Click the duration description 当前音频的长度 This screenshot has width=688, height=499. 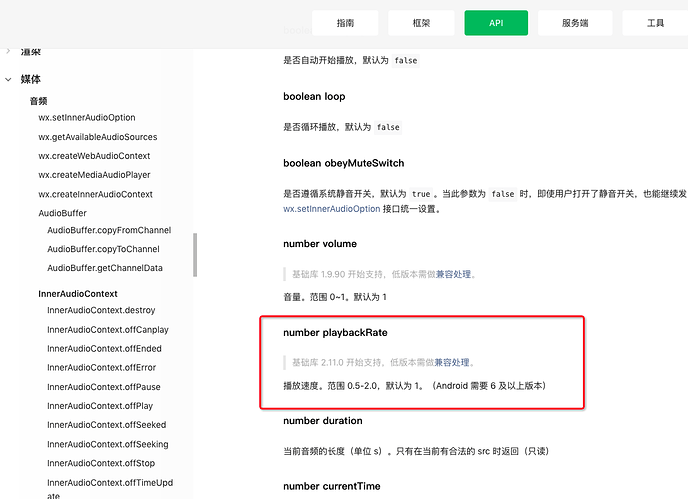[416, 451]
